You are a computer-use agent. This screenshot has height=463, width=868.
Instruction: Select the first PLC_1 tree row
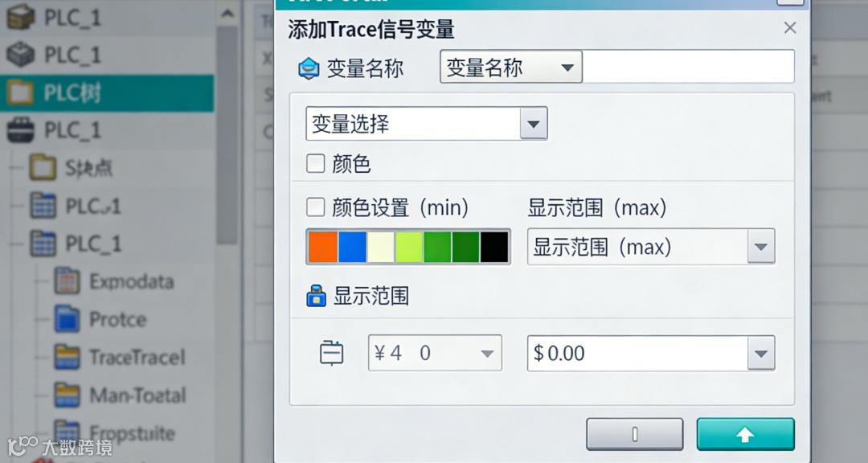[107, 17]
